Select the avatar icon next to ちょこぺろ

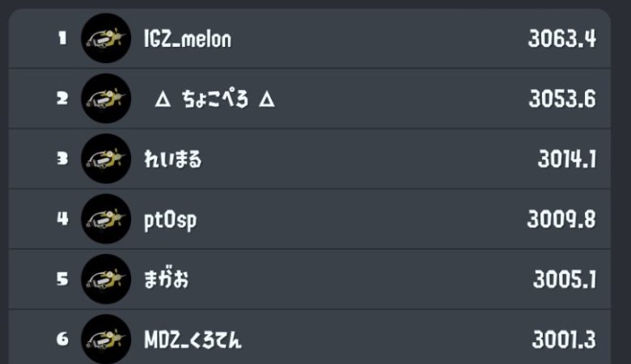point(106,99)
